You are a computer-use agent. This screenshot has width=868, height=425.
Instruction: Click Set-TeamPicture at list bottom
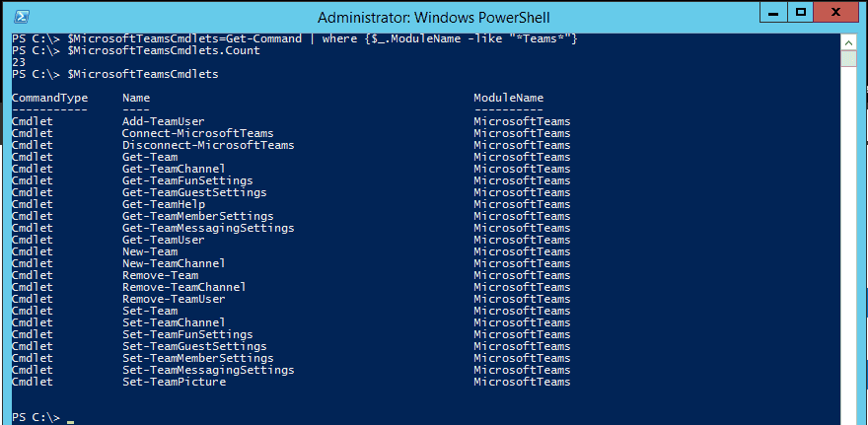coord(174,382)
